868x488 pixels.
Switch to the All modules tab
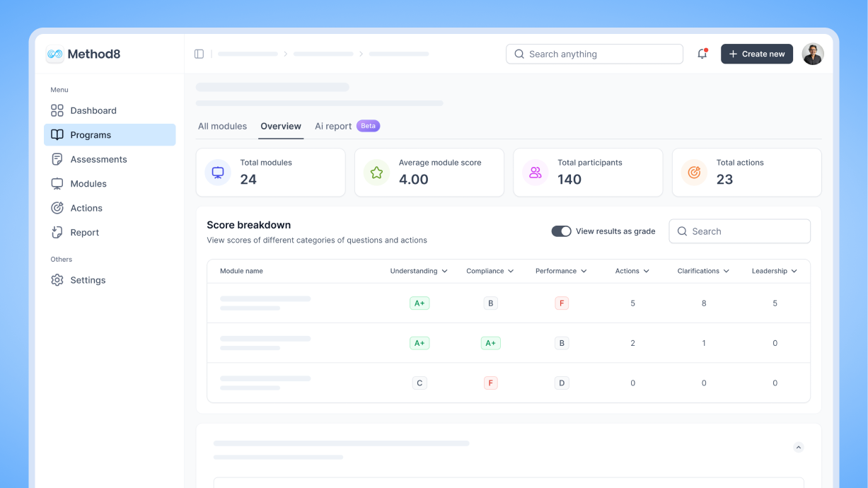pyautogui.click(x=222, y=126)
